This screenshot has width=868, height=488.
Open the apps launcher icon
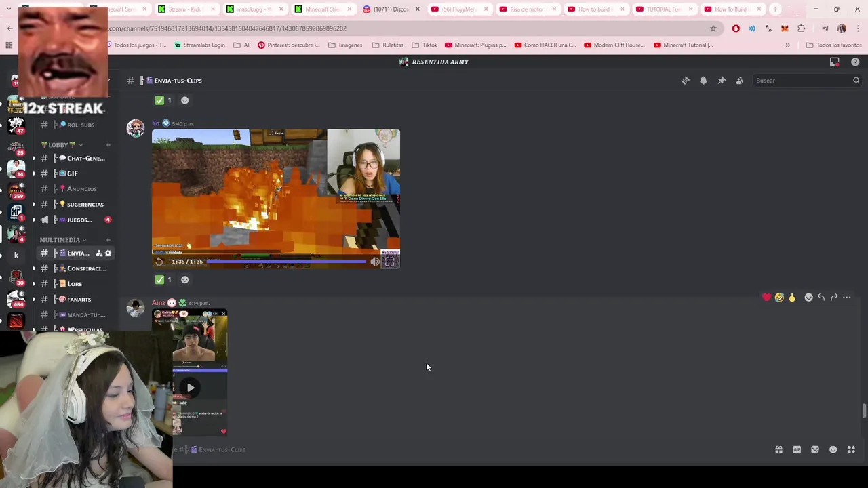pos(851,449)
